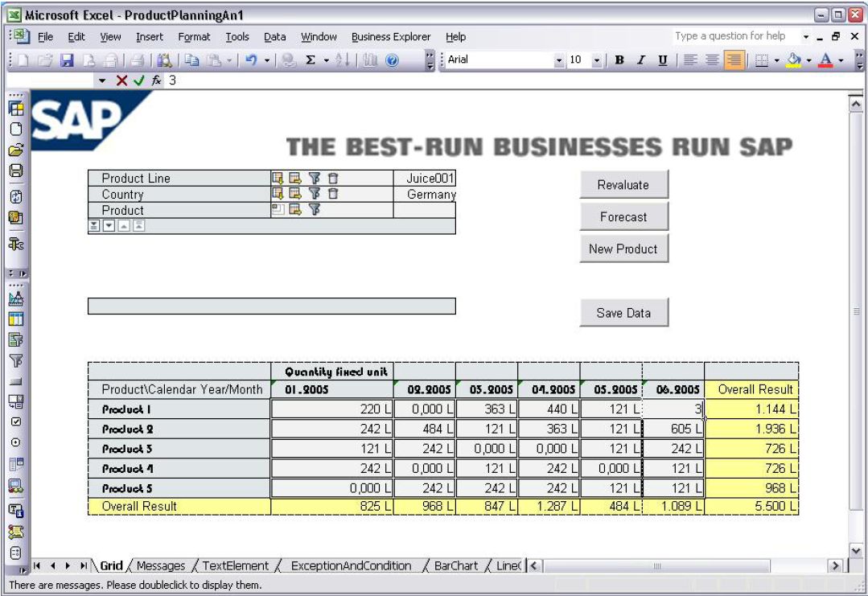The height and width of the screenshot is (596, 868).
Task: Click the Chart Wizard icon in the toolbar
Action: tap(370, 60)
